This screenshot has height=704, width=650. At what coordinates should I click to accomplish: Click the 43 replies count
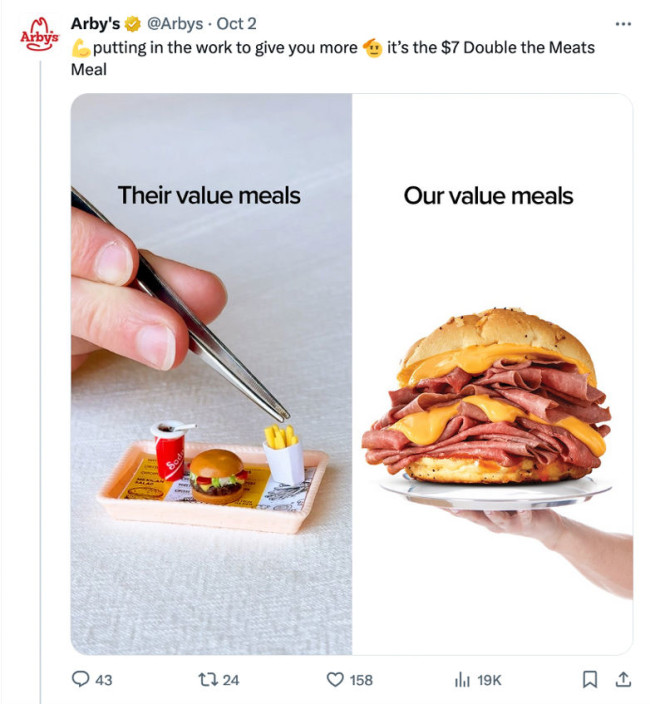pyautogui.click(x=104, y=680)
